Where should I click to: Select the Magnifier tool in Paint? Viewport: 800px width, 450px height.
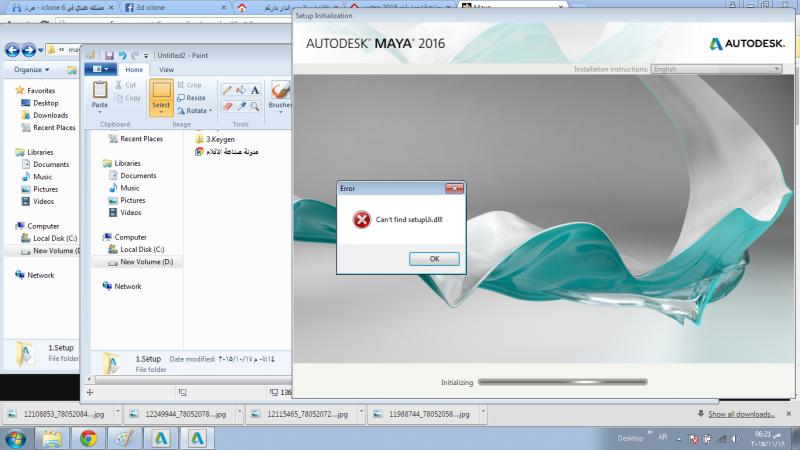(x=255, y=106)
